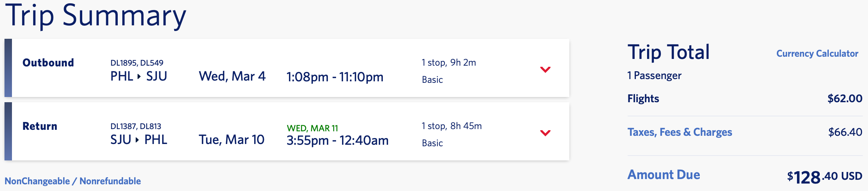
Task: Click the NonChangeable / Nonrefundable policy link
Action: point(73,181)
